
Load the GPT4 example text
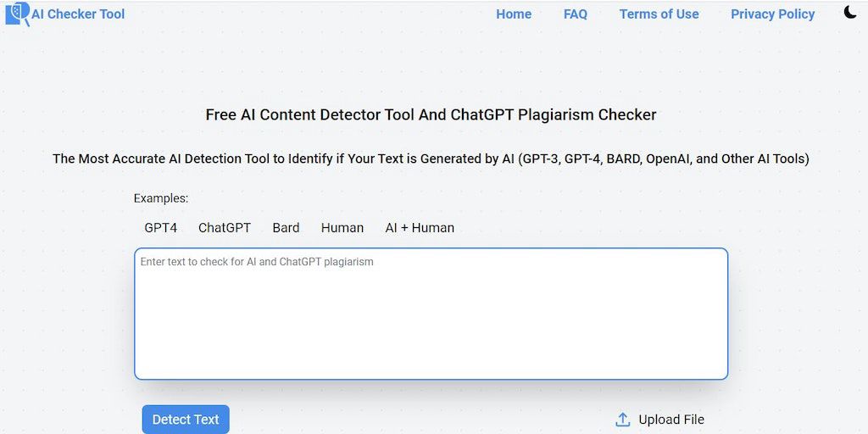160,227
